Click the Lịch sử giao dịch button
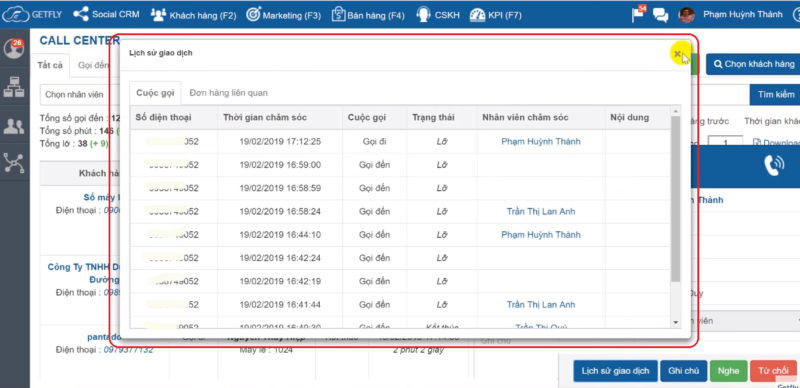Viewport: 800px width, 388px height. (x=615, y=371)
